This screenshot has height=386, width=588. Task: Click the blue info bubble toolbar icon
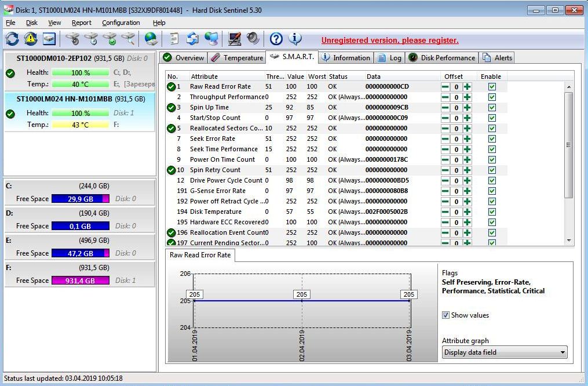pos(295,39)
